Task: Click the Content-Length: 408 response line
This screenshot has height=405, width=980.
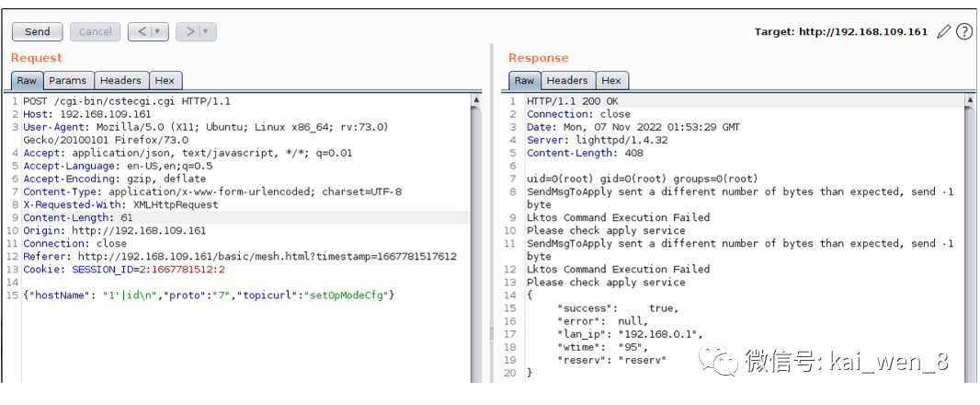Action: (585, 153)
